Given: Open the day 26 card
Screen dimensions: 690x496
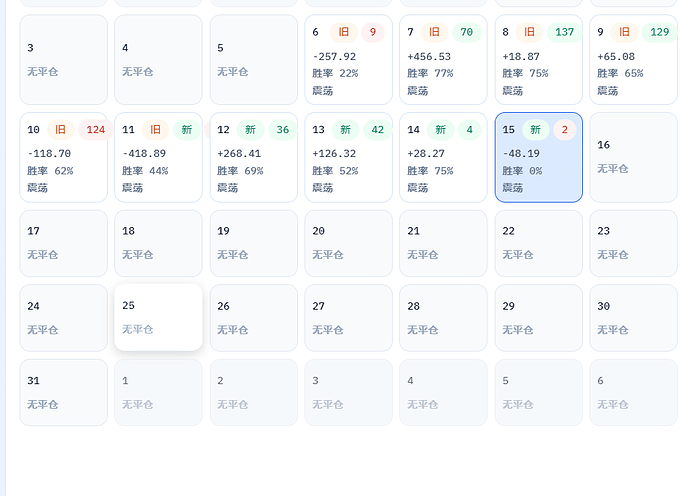Looking at the screenshot, I should pyautogui.click(x=253, y=318).
